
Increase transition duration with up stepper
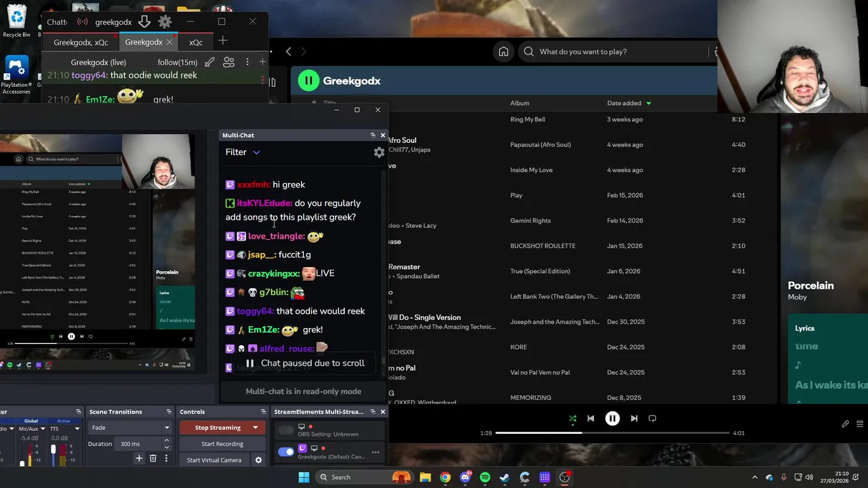pyautogui.click(x=166, y=441)
